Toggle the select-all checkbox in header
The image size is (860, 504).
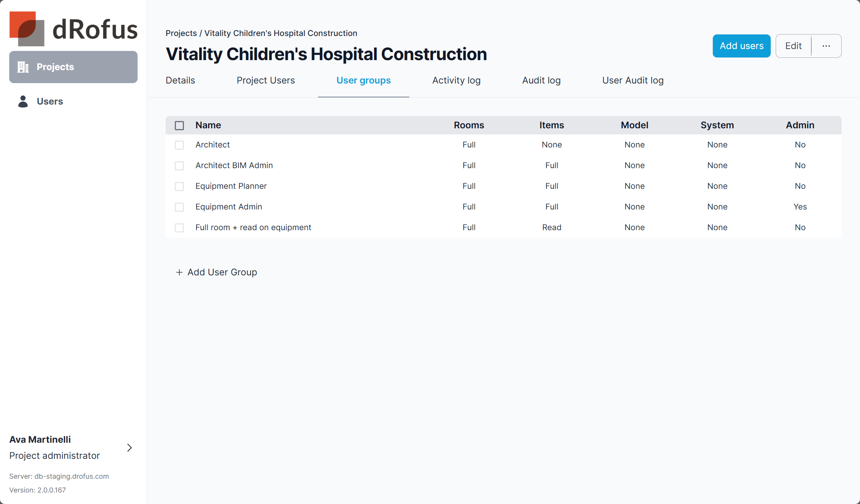click(x=179, y=126)
